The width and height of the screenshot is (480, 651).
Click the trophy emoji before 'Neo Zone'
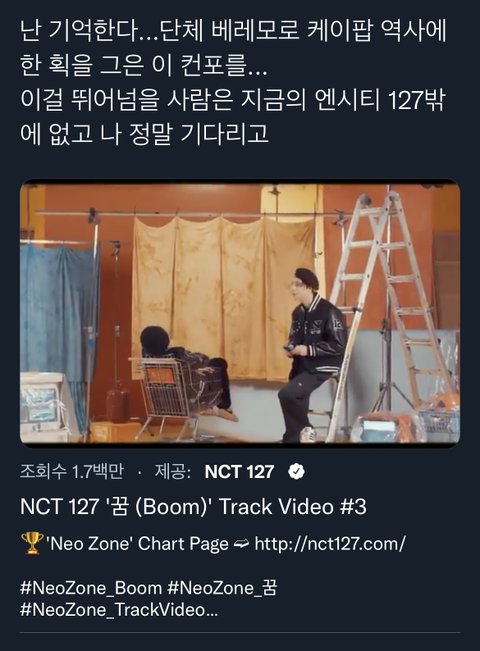tap(32, 543)
